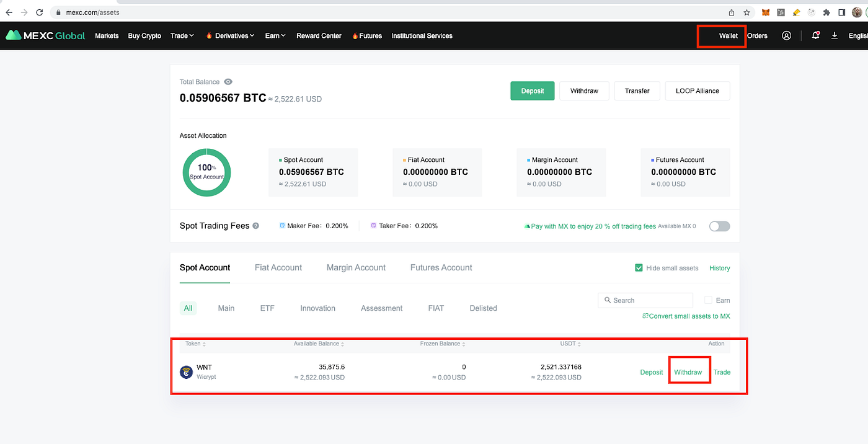Switch to Fiat Account tab
868x444 pixels.
pyautogui.click(x=278, y=267)
